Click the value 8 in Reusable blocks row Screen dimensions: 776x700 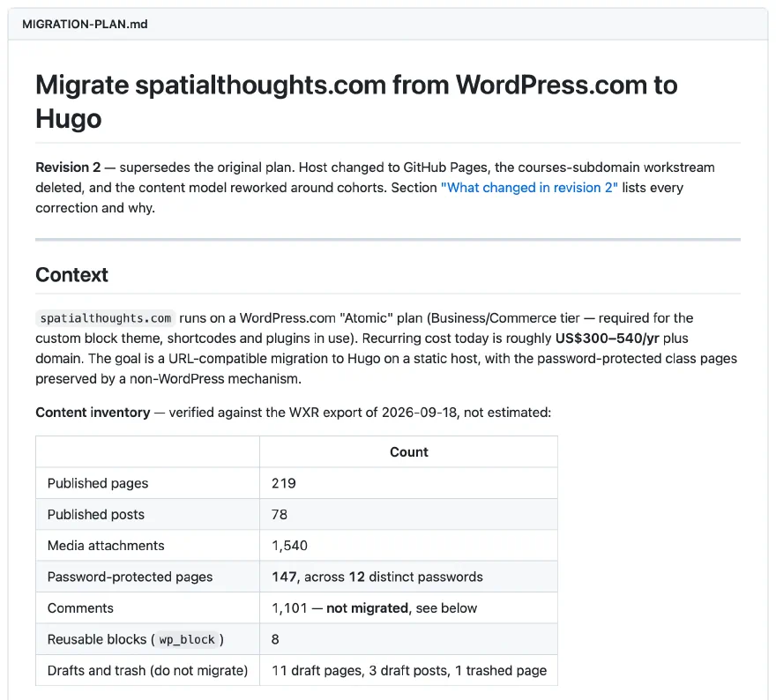[275, 639]
